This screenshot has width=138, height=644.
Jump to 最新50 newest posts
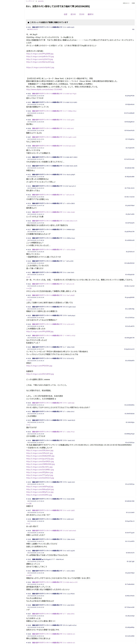coord(90,14)
